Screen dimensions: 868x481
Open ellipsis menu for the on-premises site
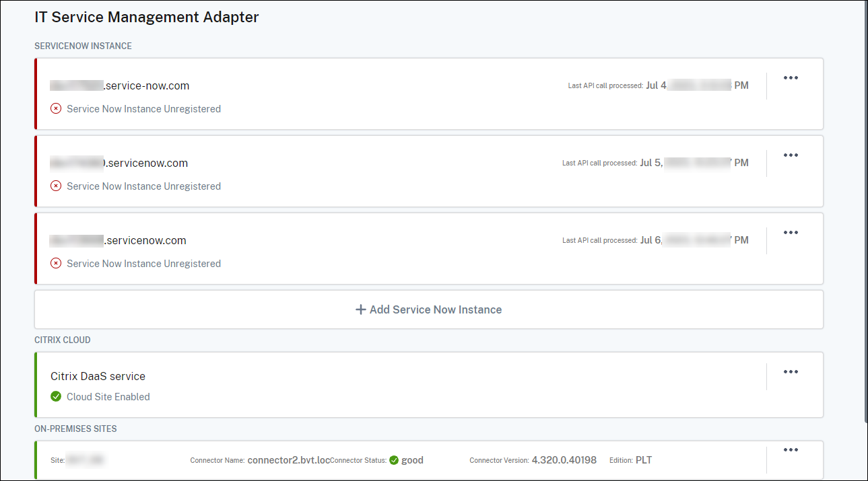click(791, 450)
